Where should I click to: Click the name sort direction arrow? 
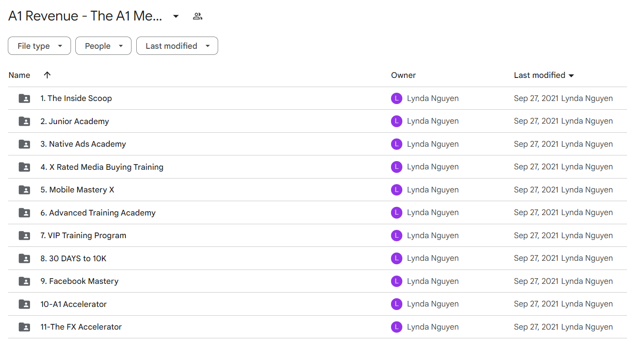[x=47, y=75]
